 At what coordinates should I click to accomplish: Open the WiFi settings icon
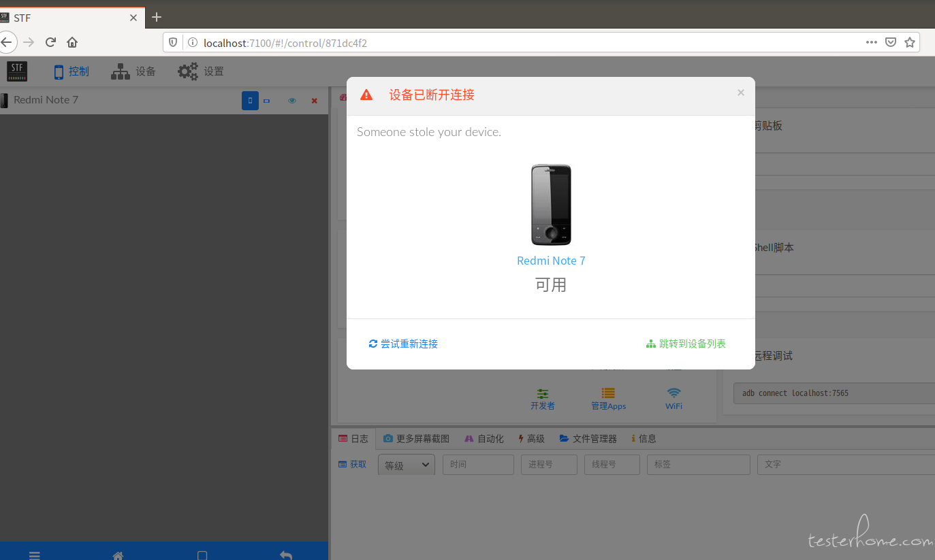(x=673, y=399)
